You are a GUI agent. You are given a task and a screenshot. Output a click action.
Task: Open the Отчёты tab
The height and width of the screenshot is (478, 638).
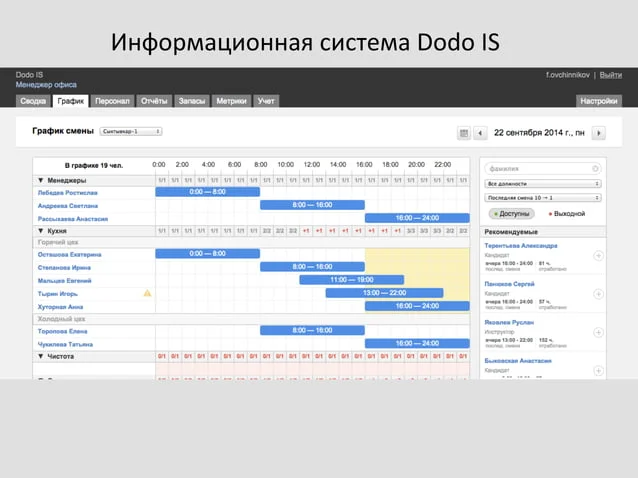click(x=154, y=101)
